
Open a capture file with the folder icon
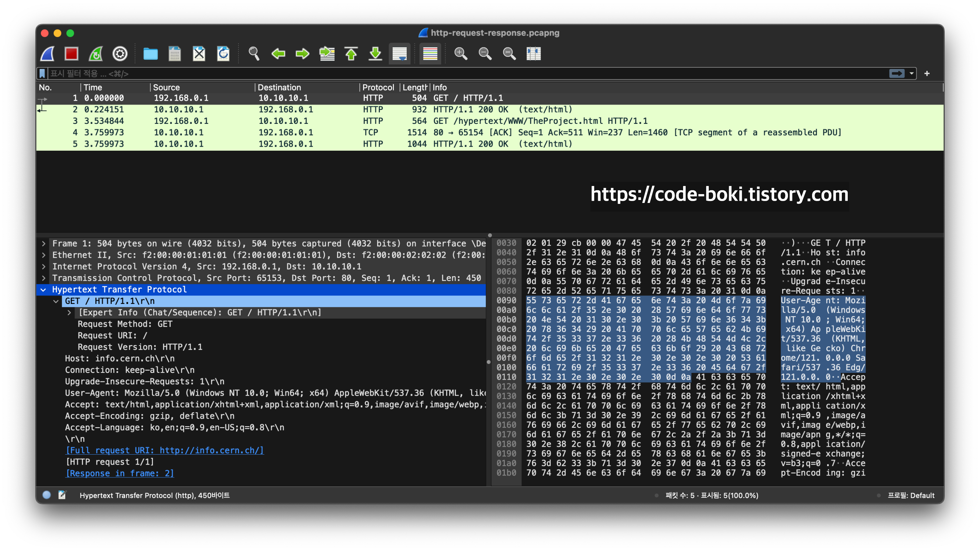(150, 54)
